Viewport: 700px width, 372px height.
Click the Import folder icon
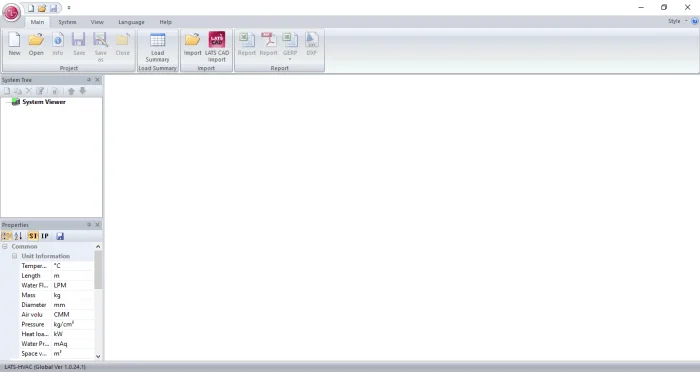192,44
